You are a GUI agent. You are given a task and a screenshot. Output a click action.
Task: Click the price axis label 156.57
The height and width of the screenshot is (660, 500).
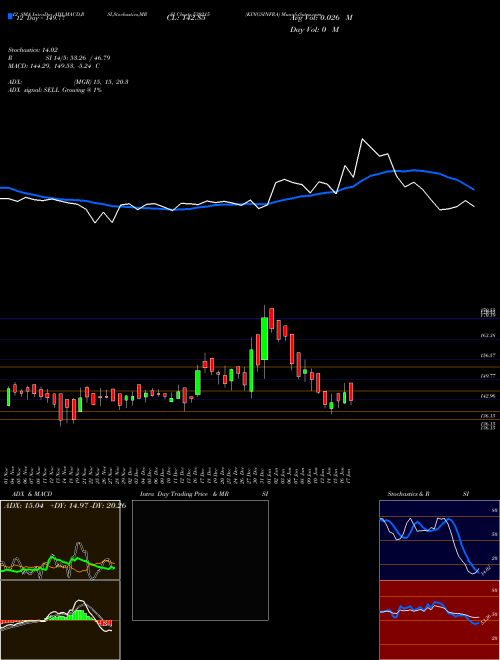click(487, 356)
